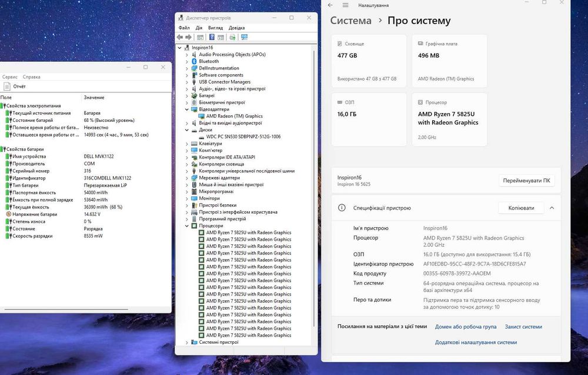588x375 pixels.
Task: Click the Графічна плата card icon
Action: click(420, 44)
